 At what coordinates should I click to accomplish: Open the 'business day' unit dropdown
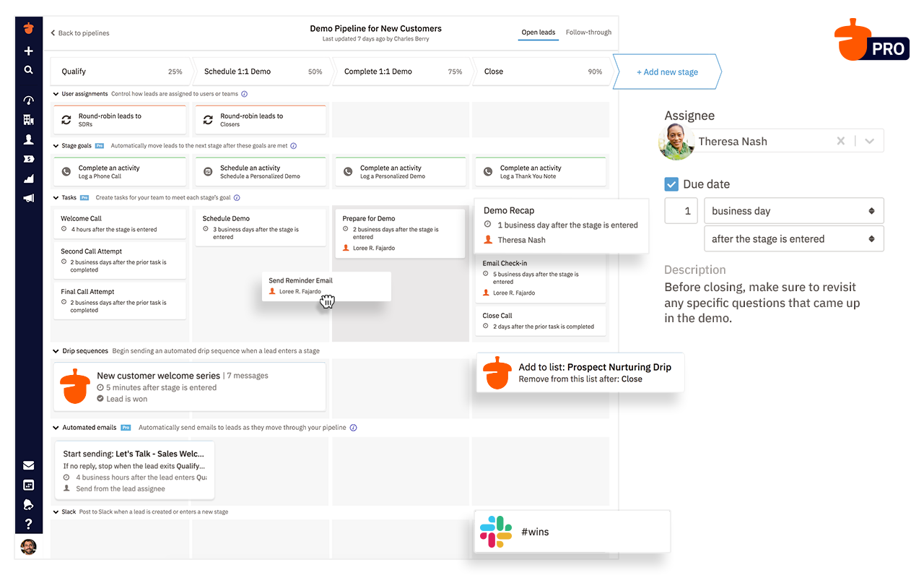pyautogui.click(x=794, y=211)
